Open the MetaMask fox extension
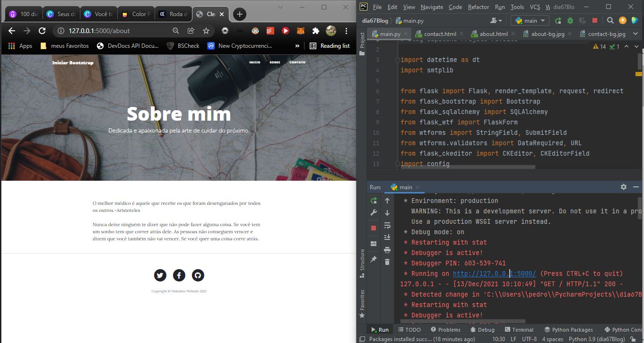The image size is (644, 343). (x=300, y=31)
